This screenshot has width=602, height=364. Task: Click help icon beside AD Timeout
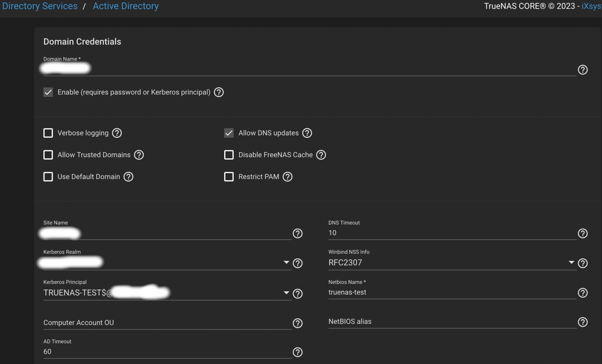[298, 352]
